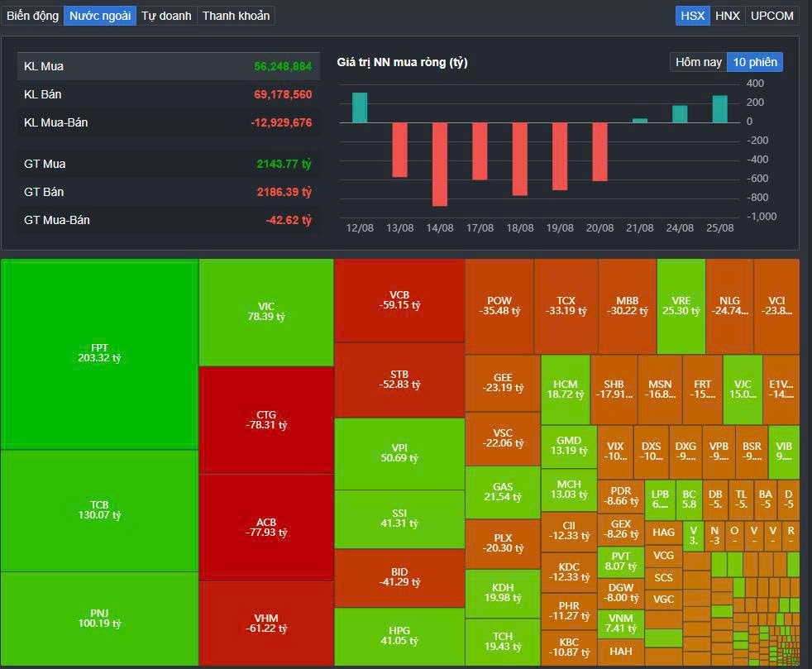This screenshot has height=669, width=812.
Task: Open the HPG 41.05 tỷ tile
Action: click(399, 637)
